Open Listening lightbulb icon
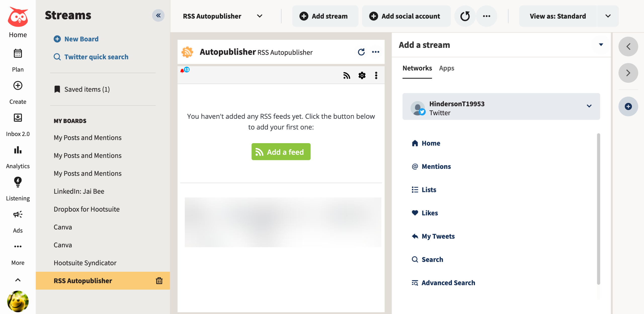 [18, 182]
